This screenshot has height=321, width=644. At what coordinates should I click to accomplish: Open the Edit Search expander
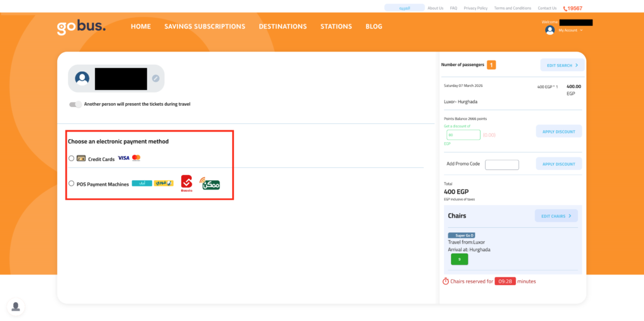click(562, 65)
